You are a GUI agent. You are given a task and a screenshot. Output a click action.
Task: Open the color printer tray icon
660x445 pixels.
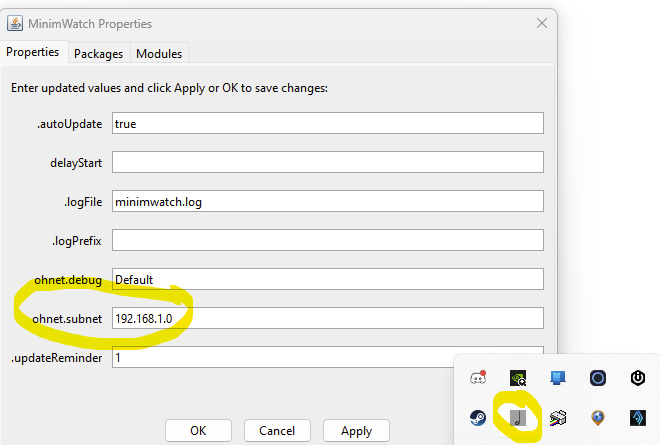click(x=558, y=418)
